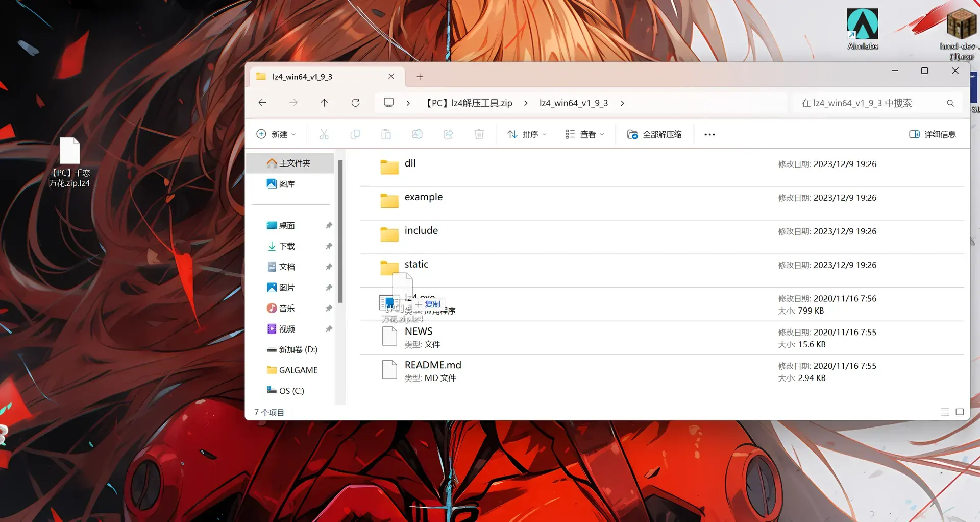Open the 新建 dropdown menu

click(x=276, y=134)
